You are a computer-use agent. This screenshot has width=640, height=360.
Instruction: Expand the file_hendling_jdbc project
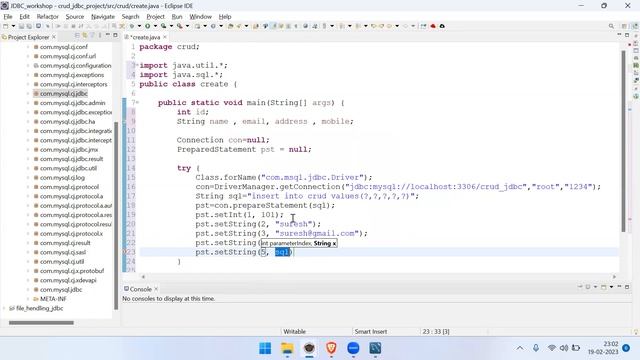pyautogui.click(x=4, y=308)
